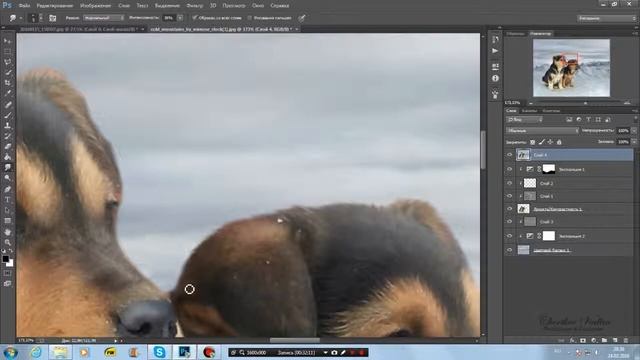Click delete layer trash icon
640x360 pixels.
626,340
